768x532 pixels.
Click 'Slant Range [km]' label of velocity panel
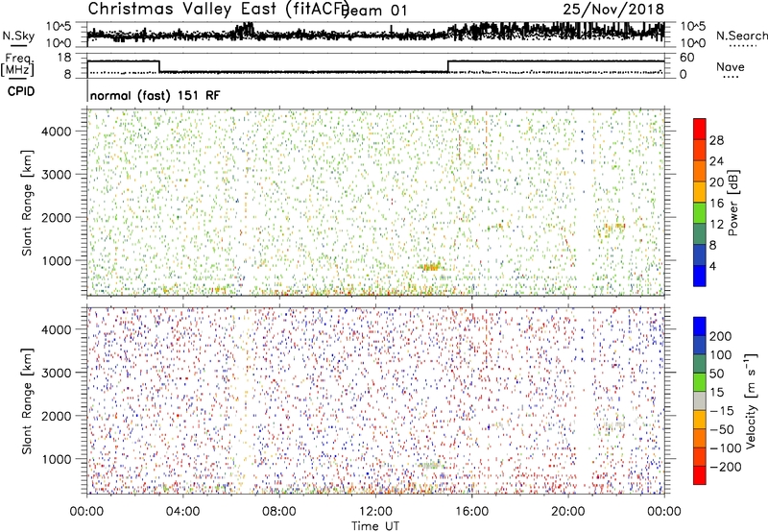27,400
